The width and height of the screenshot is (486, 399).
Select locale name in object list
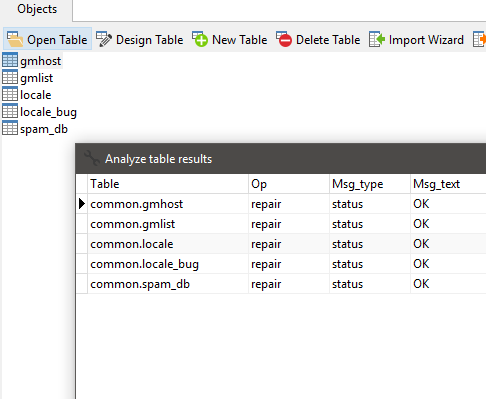tap(35, 95)
